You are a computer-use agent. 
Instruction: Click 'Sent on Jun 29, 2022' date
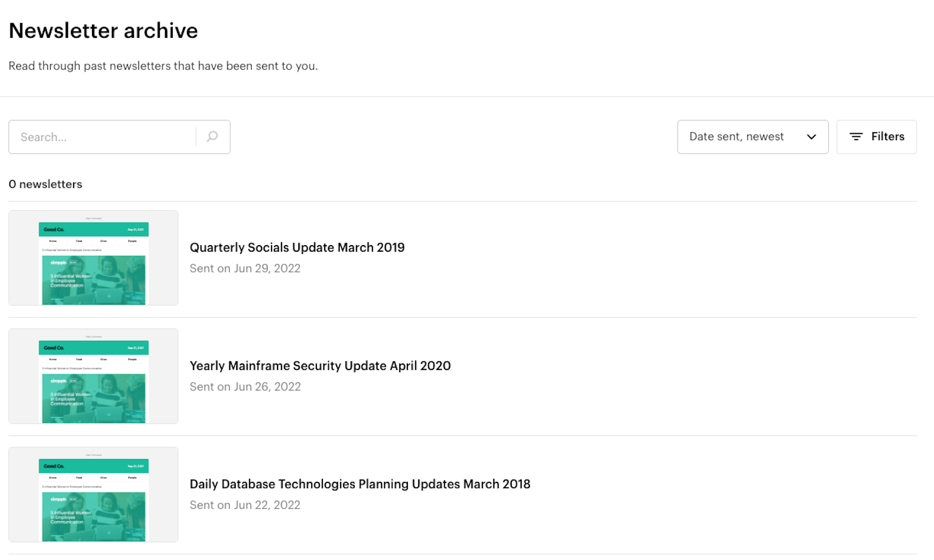pyautogui.click(x=245, y=269)
